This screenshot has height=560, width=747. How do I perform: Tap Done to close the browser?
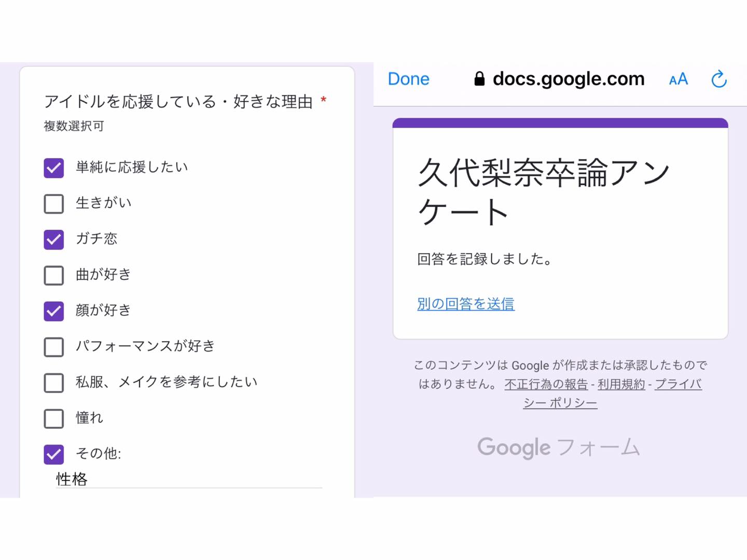(409, 79)
